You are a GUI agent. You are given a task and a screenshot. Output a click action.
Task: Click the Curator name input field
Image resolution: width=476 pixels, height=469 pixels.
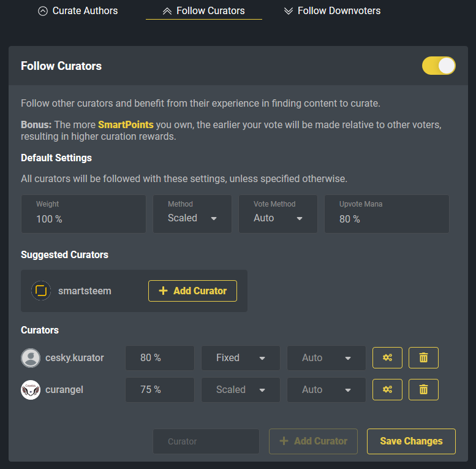point(205,441)
